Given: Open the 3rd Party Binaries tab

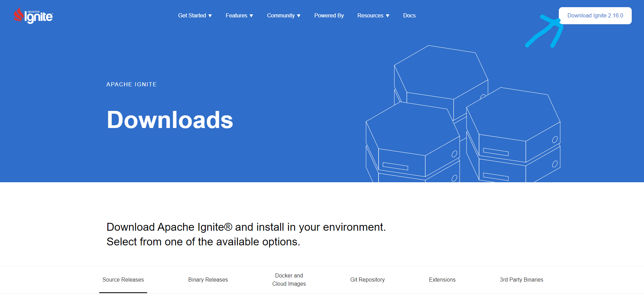Looking at the screenshot, I should click(x=521, y=280).
